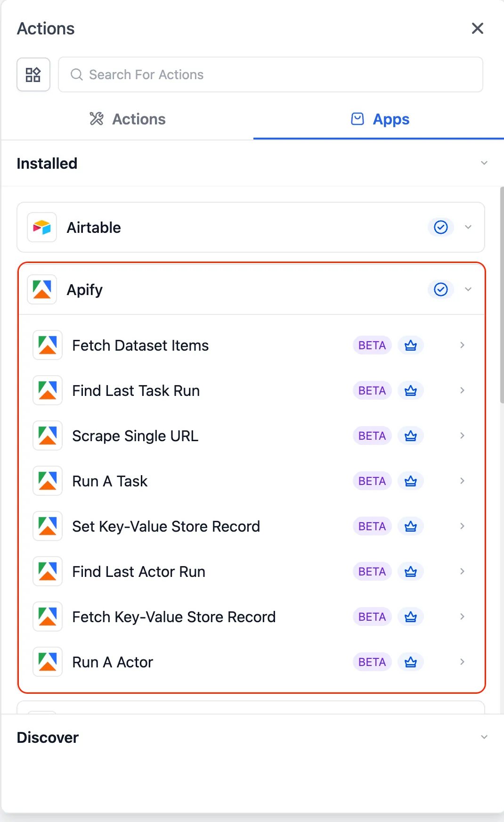Click the crown icon on Run A Actor
Viewport: 504px width, 822px height.
(410, 662)
